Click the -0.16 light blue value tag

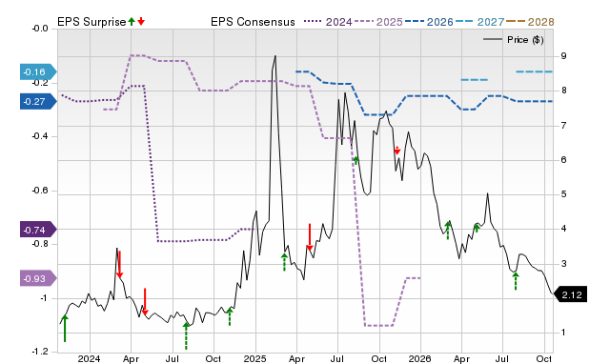38,72
